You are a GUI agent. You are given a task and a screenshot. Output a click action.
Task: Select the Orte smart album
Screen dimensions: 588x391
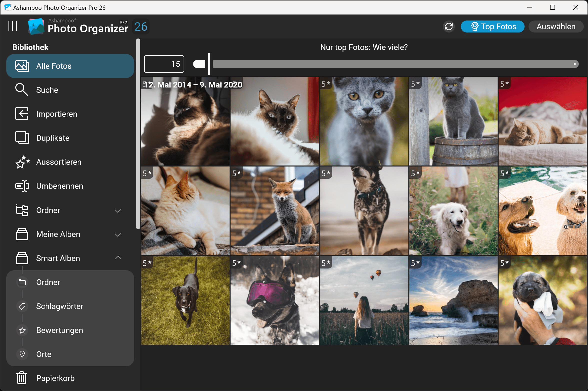(x=44, y=354)
